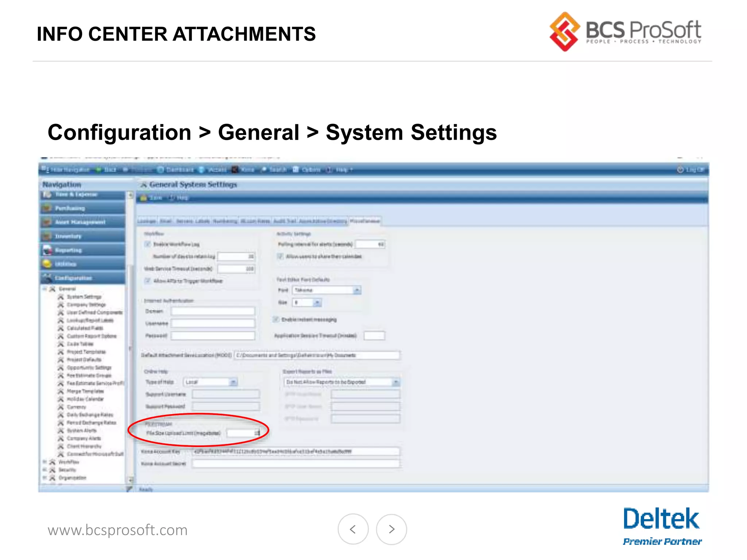Screen dimensions: 747x560
Task: Open the Inventory navigation section icon
Action: (47, 236)
